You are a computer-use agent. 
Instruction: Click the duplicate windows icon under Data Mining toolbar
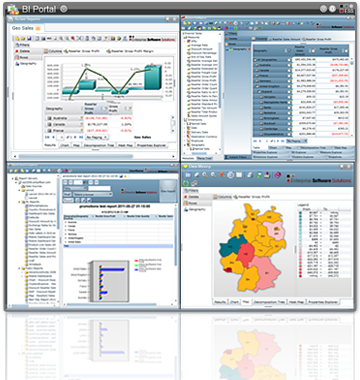click(x=194, y=183)
